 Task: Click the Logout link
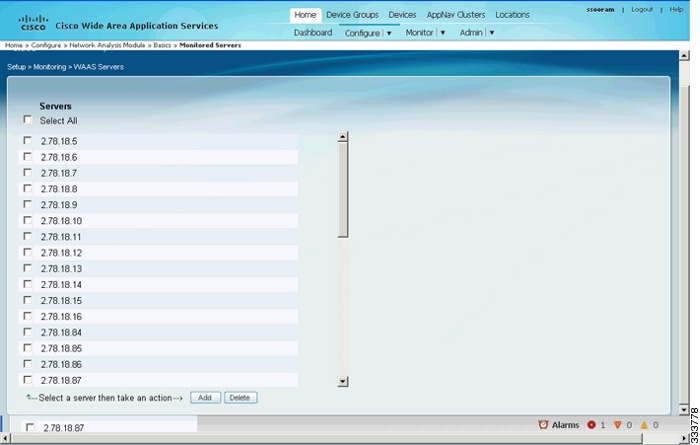642,9
